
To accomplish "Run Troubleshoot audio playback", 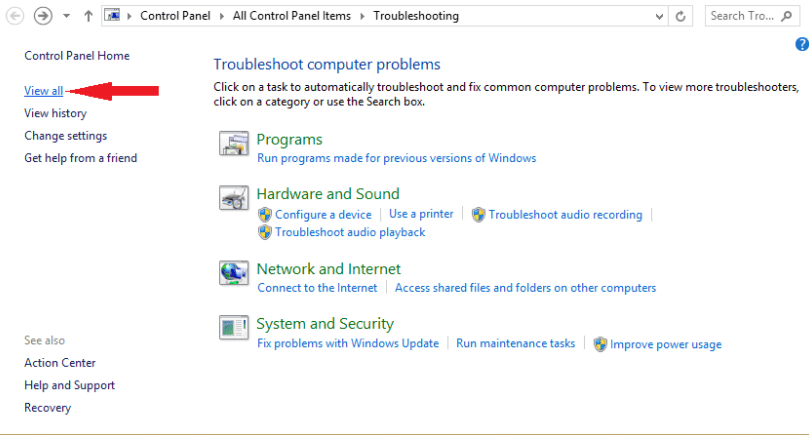I will [350, 232].
